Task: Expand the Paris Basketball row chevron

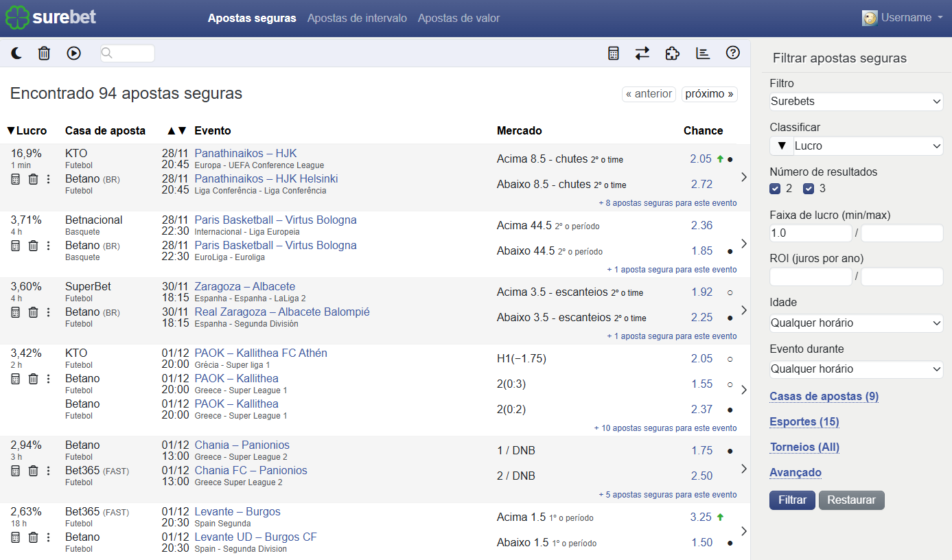Action: pos(744,244)
